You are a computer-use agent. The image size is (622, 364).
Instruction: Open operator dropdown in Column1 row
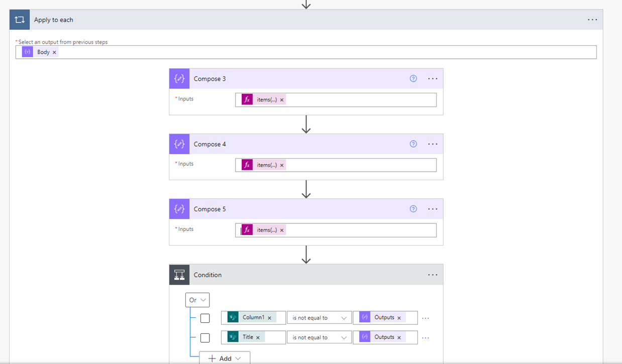point(319,318)
